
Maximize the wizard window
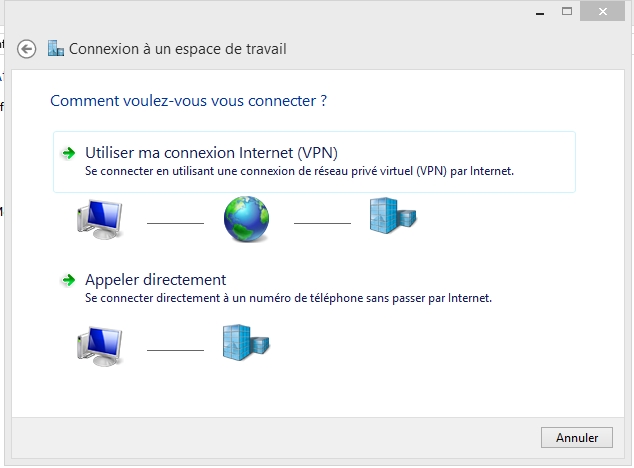click(566, 11)
